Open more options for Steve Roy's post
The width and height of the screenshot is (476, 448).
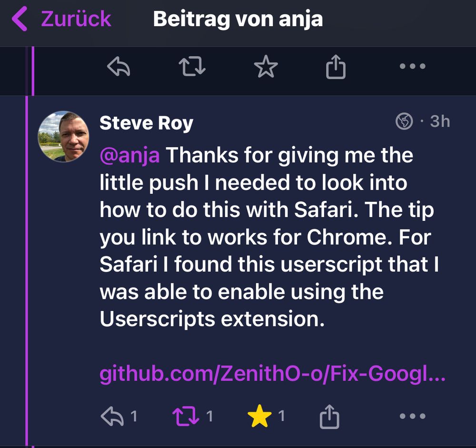click(x=412, y=417)
